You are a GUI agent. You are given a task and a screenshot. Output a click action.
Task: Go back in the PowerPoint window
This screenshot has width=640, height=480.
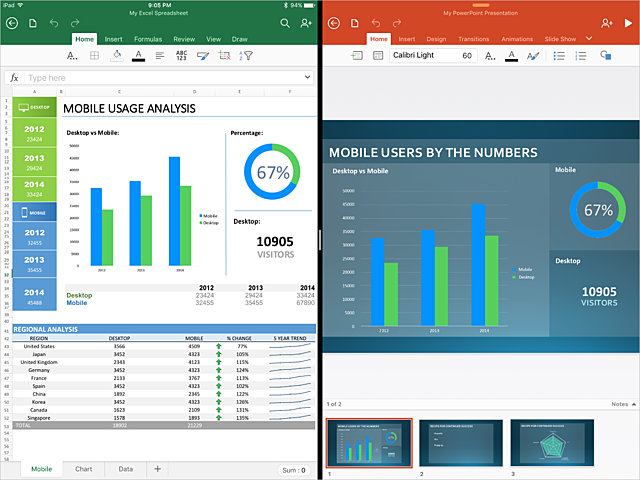334,23
